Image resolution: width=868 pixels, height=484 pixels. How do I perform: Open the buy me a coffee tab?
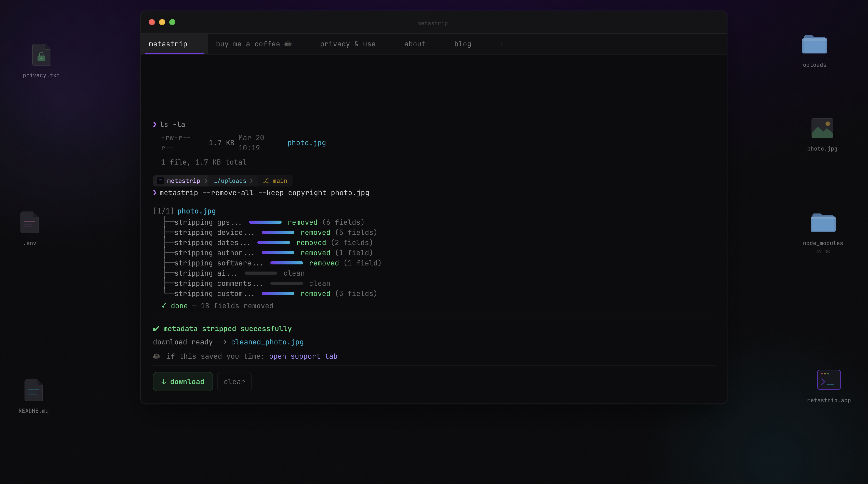(x=254, y=44)
